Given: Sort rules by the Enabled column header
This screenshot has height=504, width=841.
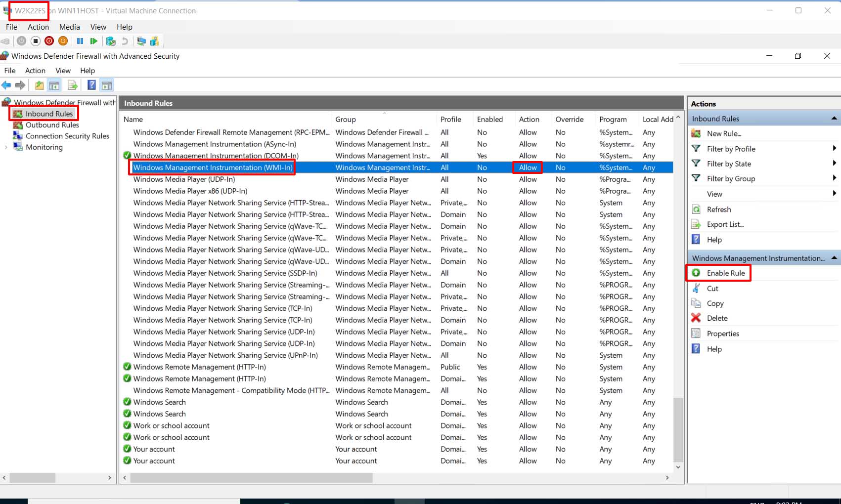Looking at the screenshot, I should tap(494, 120).
